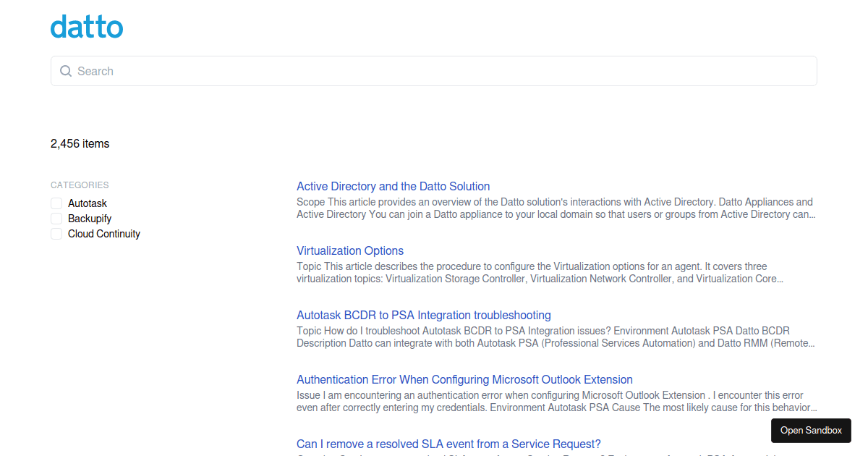Click the magnifying glass search icon
This screenshot has height=456, width=868.
click(65, 71)
